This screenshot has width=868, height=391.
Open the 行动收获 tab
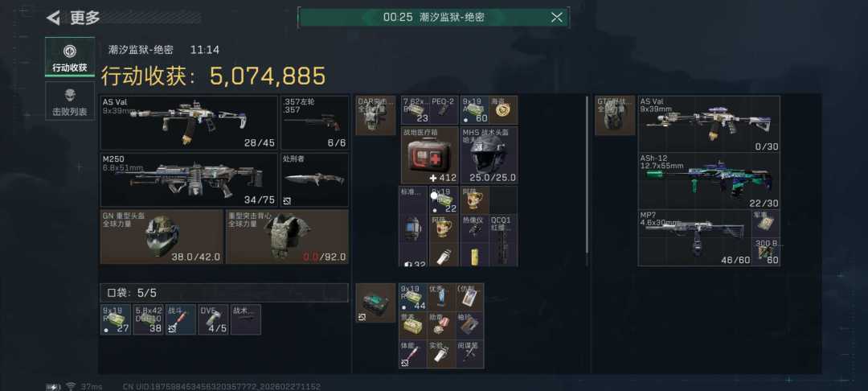(x=70, y=57)
